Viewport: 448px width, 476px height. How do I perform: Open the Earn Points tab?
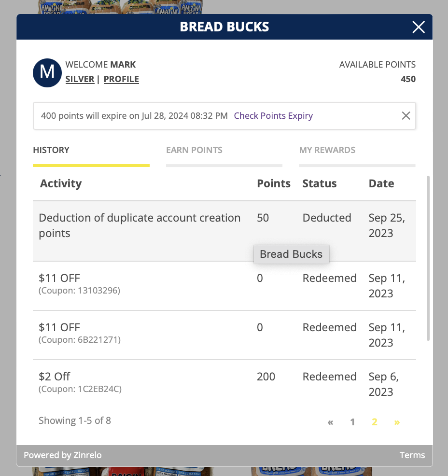pyautogui.click(x=194, y=150)
